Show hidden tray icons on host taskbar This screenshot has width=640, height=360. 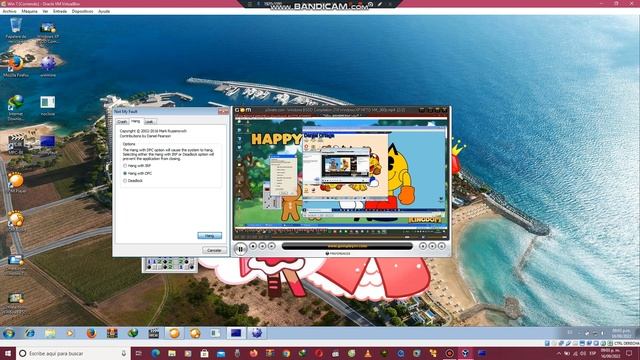pos(558,353)
